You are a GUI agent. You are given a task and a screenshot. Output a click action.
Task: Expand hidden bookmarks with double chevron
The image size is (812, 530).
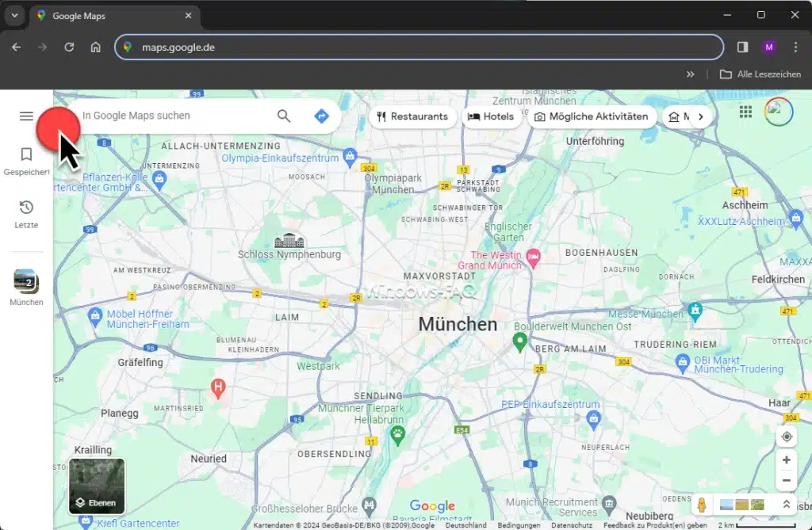point(690,74)
